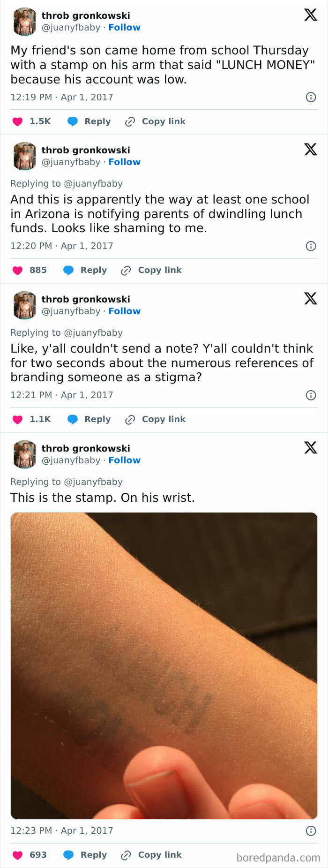Reply to the first lunch money tweet
Viewport: 328px width, 868px height.
point(97,121)
